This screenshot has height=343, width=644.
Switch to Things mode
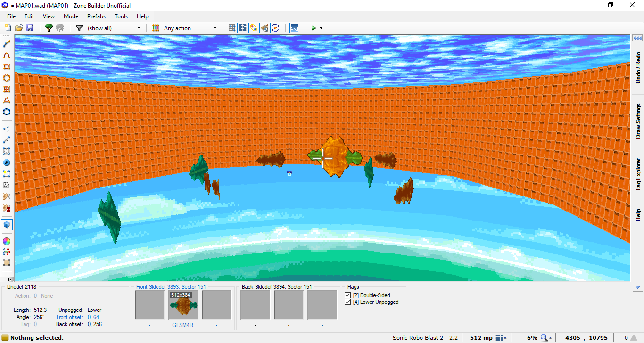coord(7,163)
